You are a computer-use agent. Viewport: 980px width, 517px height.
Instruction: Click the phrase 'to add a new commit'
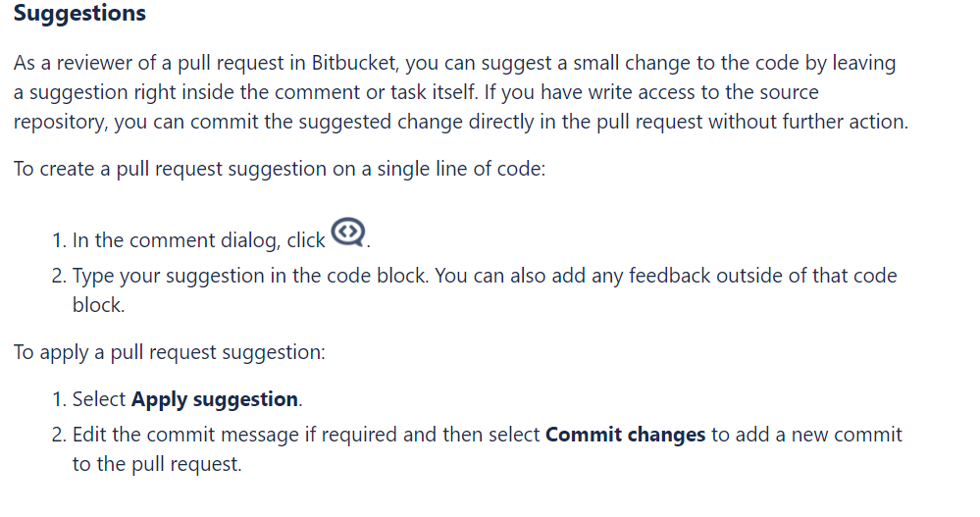[x=807, y=435]
